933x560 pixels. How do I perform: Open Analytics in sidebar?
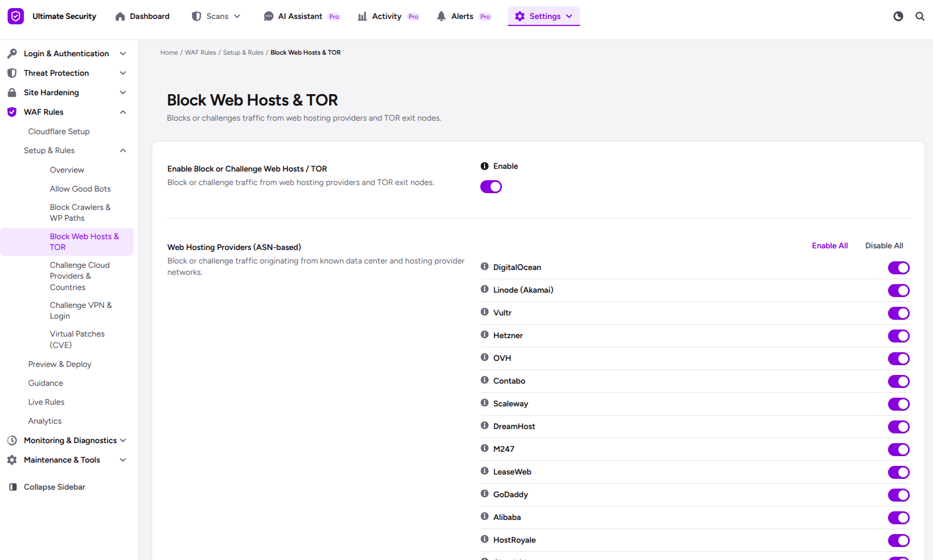[x=45, y=421]
